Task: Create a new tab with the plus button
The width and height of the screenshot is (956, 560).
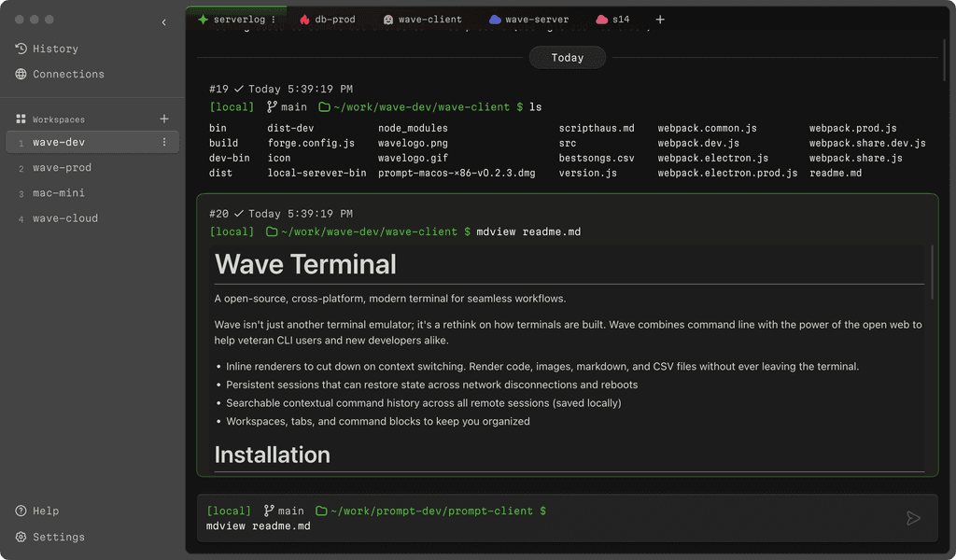Action: point(660,18)
